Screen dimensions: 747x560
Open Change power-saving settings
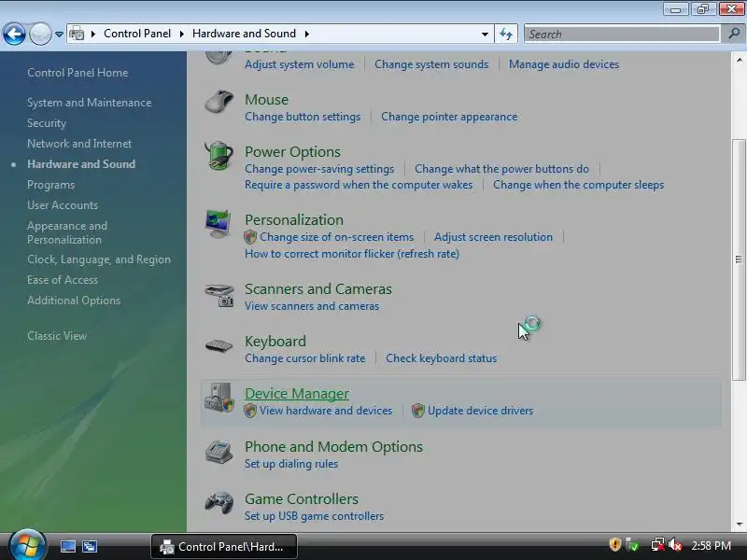(x=319, y=169)
